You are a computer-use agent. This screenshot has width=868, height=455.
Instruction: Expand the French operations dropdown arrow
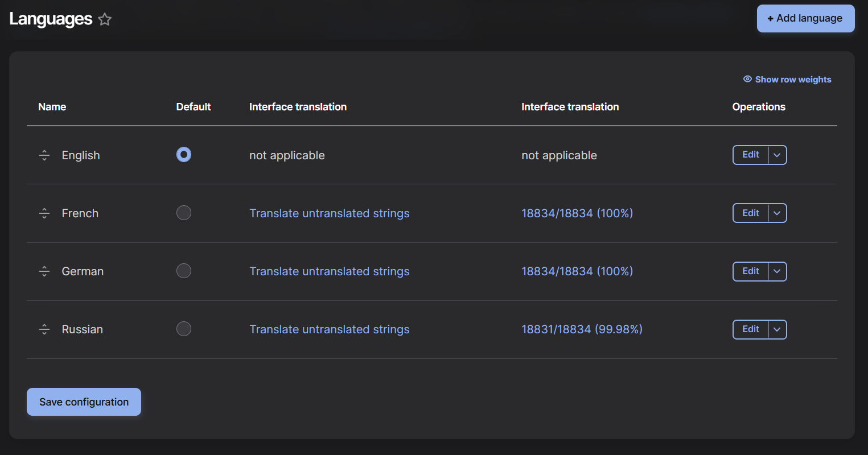[x=777, y=213]
